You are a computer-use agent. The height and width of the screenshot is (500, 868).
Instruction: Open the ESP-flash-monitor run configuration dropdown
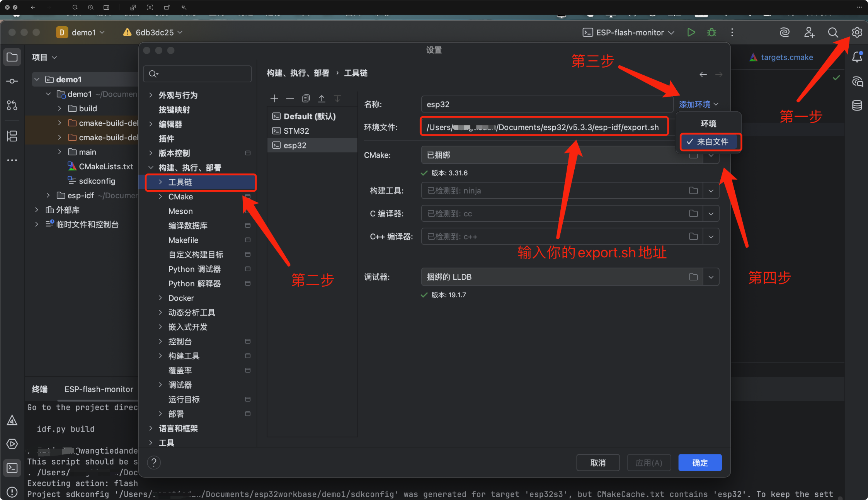pyautogui.click(x=628, y=32)
